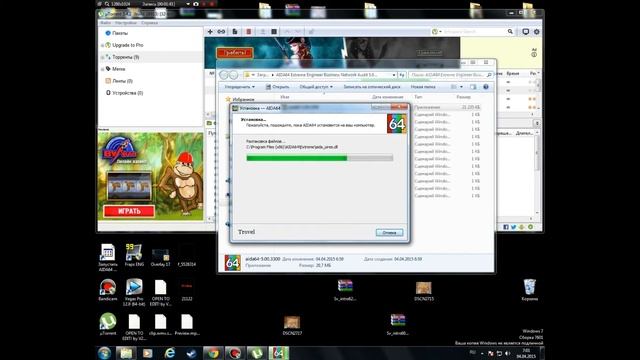The image size is (640, 360).
Task: Open Overlay 17 desktop icon
Action: pyautogui.click(x=160, y=258)
